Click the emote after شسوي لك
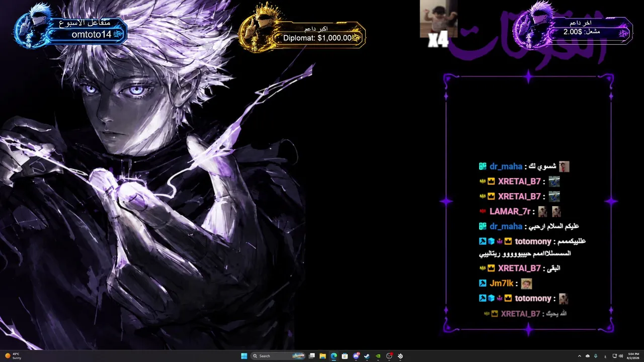 564,166
